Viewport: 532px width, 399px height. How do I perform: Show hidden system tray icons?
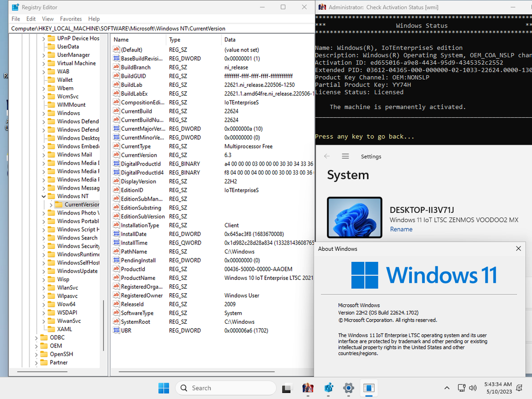coord(447,388)
